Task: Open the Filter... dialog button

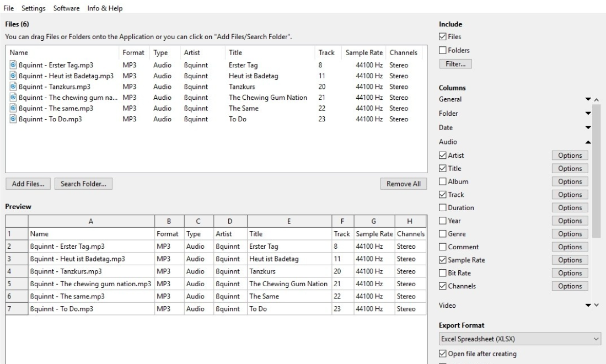Action: pyautogui.click(x=455, y=64)
